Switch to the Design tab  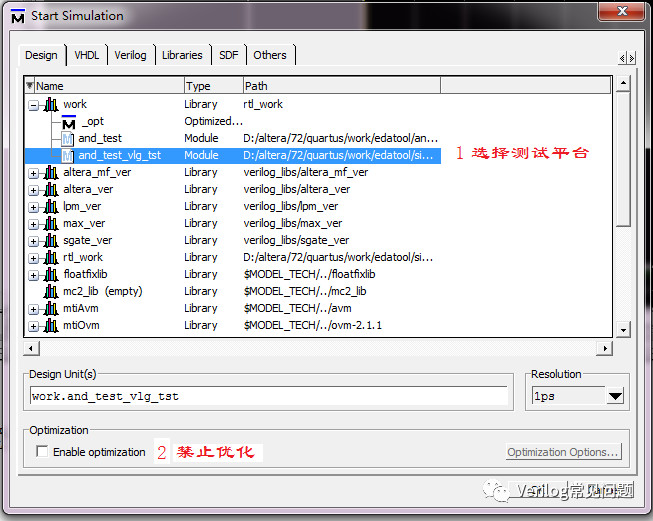click(x=41, y=55)
